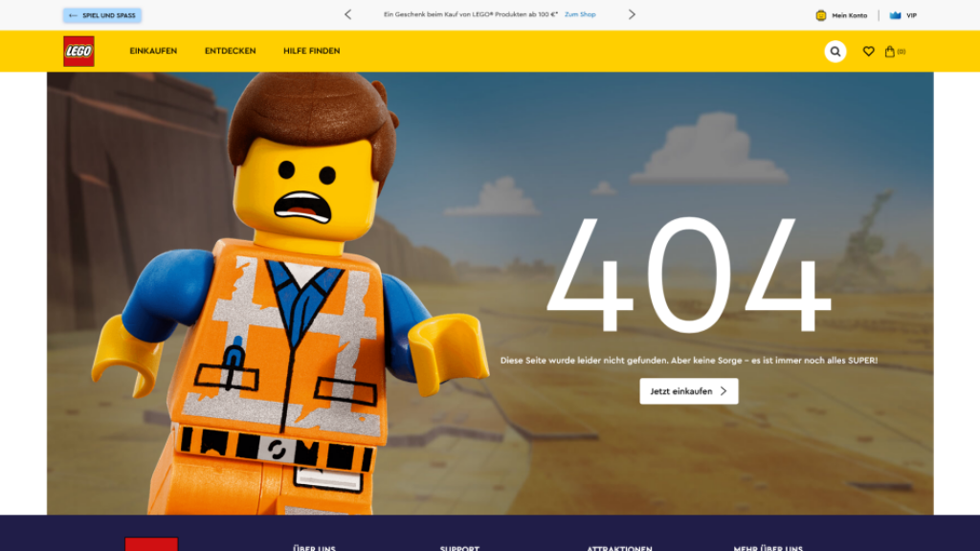The width and height of the screenshot is (980, 551).
Task: Open the search magnifier icon
Action: 835,52
